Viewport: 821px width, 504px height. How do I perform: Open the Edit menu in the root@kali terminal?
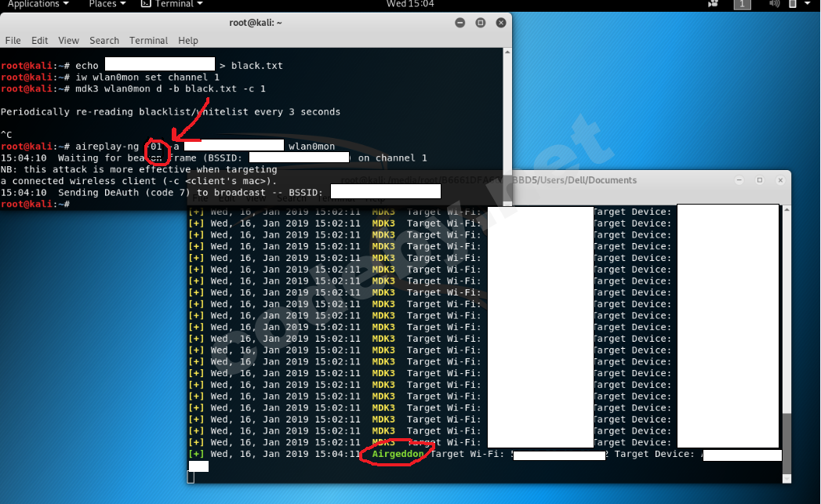coord(39,40)
